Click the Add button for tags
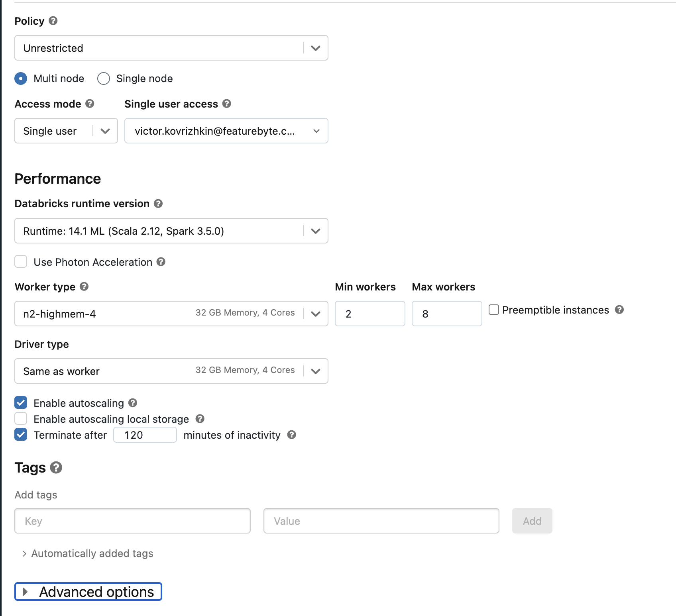 click(x=532, y=521)
